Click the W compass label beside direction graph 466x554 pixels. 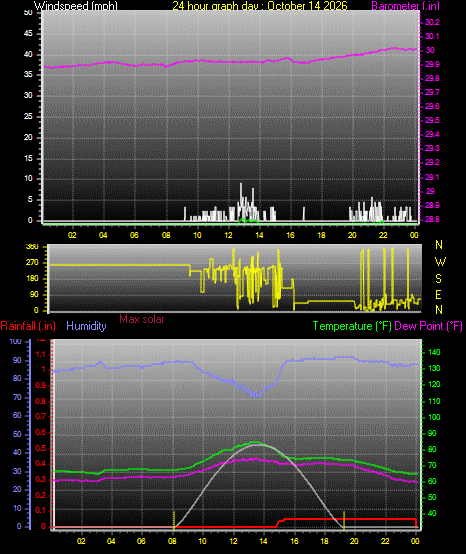[x=440, y=262]
